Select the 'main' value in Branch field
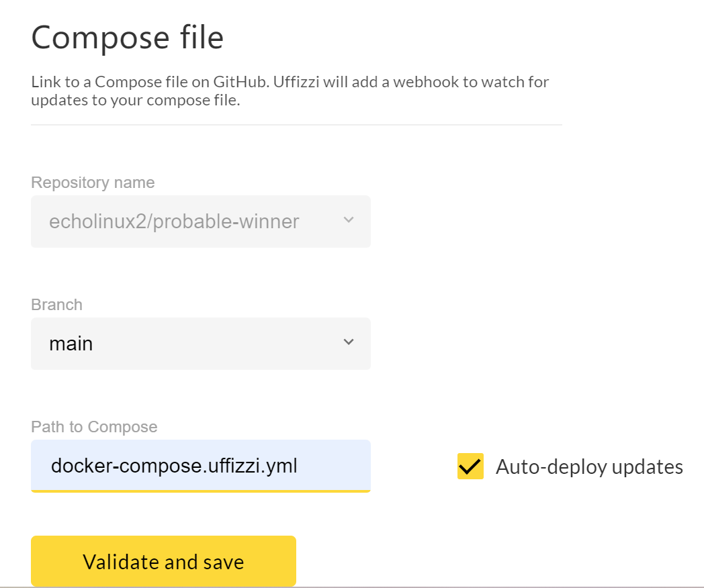The width and height of the screenshot is (704, 588). click(71, 344)
